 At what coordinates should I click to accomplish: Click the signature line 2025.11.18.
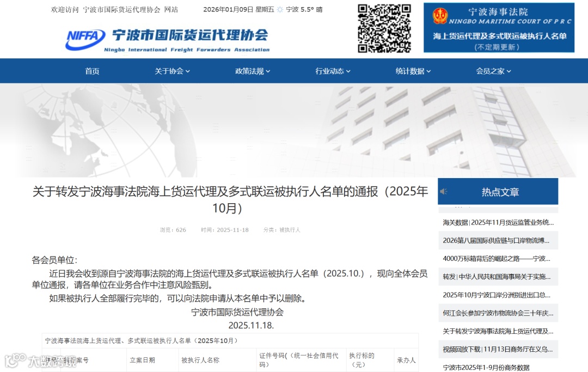click(251, 325)
